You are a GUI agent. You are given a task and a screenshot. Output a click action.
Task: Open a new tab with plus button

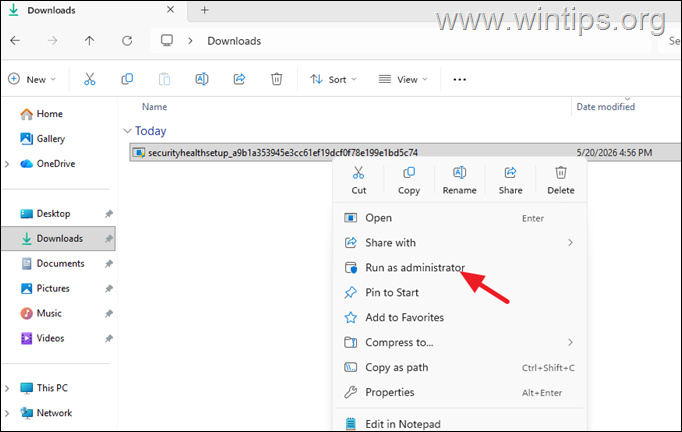tap(204, 10)
